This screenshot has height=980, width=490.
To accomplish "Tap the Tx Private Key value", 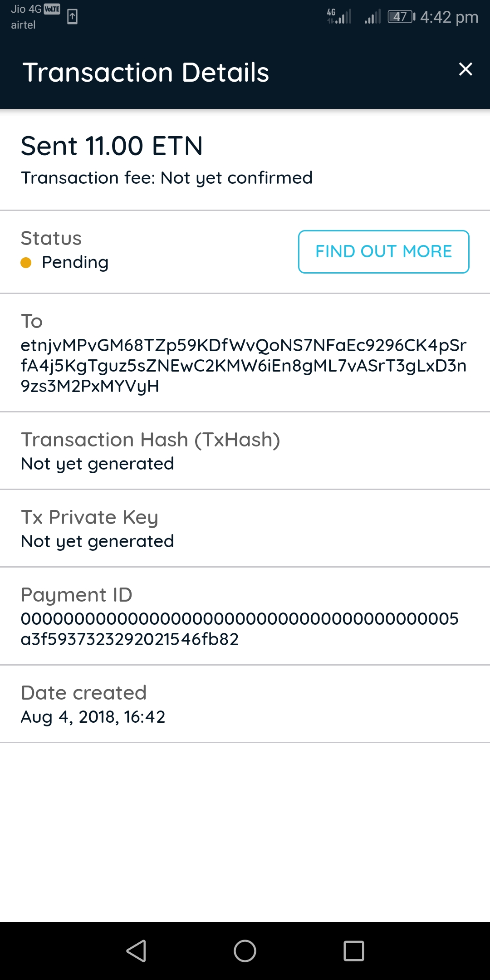I will pyautogui.click(x=98, y=541).
